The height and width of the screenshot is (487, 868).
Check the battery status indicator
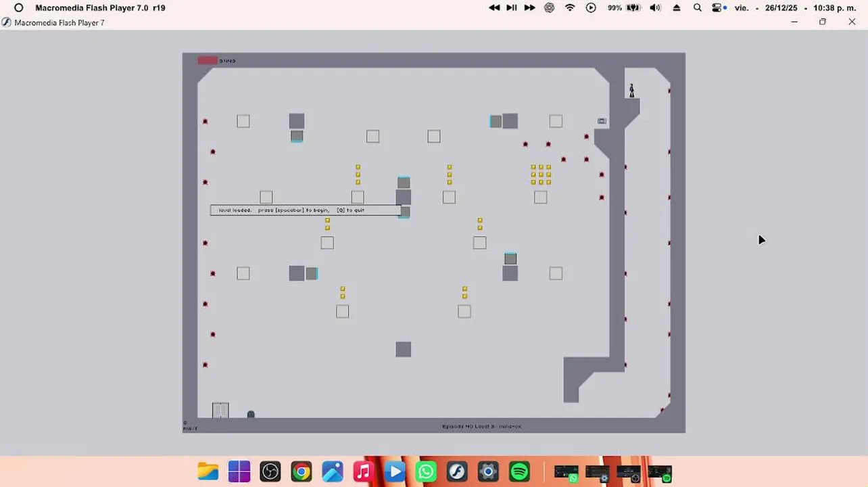624,7
